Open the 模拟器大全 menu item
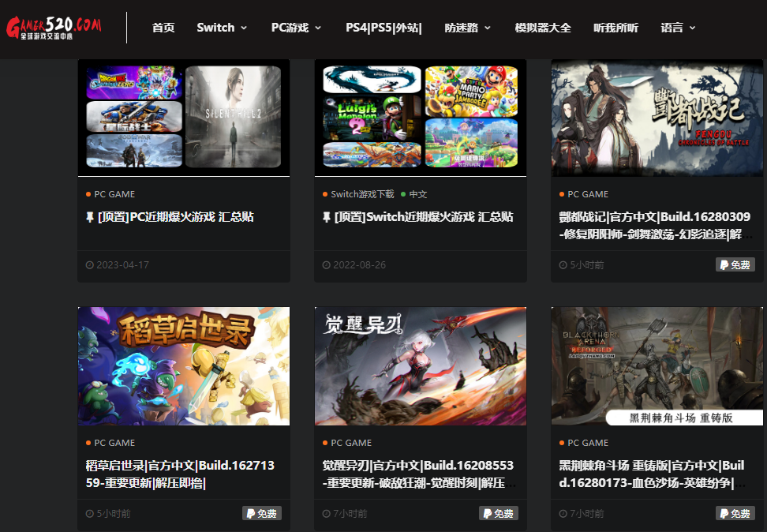Screen dimensions: 767x532 (543, 28)
